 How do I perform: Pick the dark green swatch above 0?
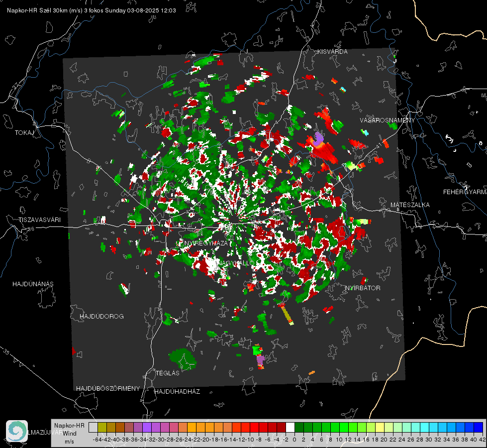click(x=299, y=427)
